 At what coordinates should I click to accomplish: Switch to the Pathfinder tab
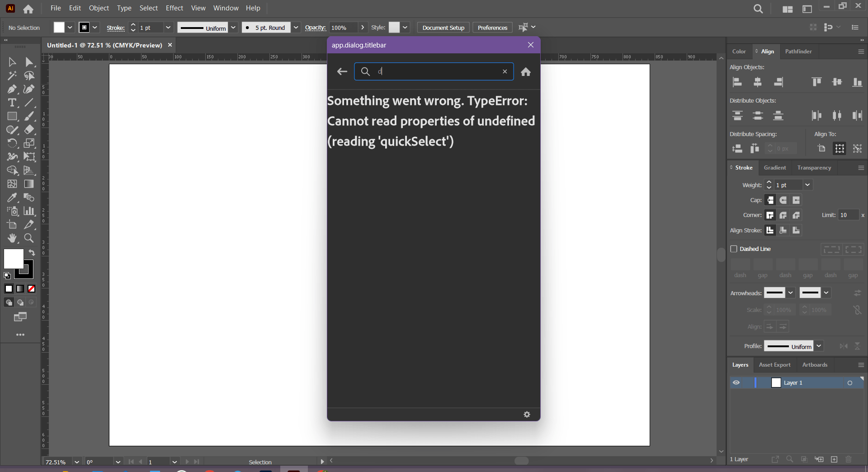tap(798, 51)
